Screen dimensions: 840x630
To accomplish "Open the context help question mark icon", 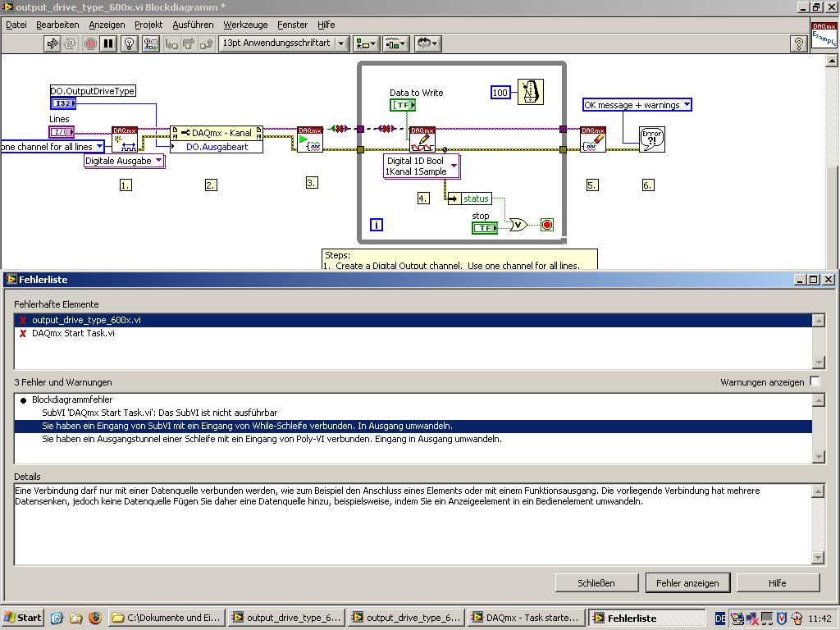I will 798,44.
